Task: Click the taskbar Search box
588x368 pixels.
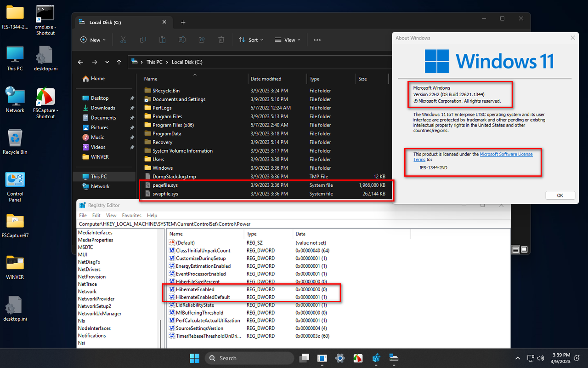Action: 249,358
